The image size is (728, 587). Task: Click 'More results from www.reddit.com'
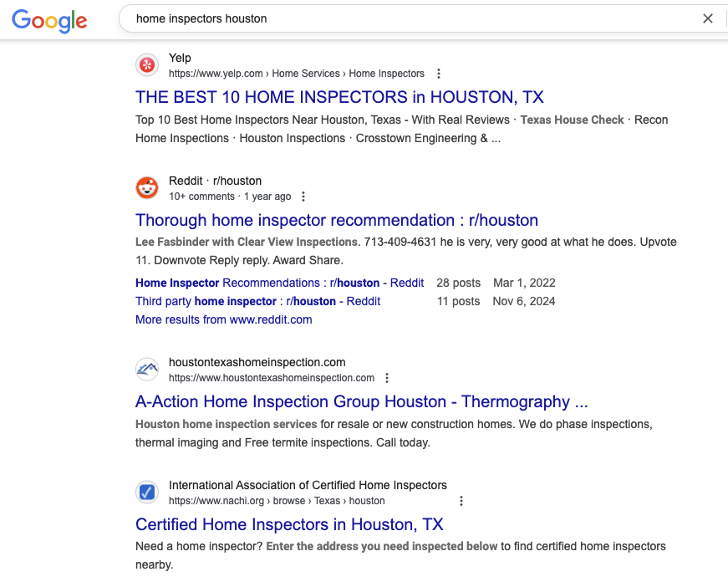click(224, 319)
